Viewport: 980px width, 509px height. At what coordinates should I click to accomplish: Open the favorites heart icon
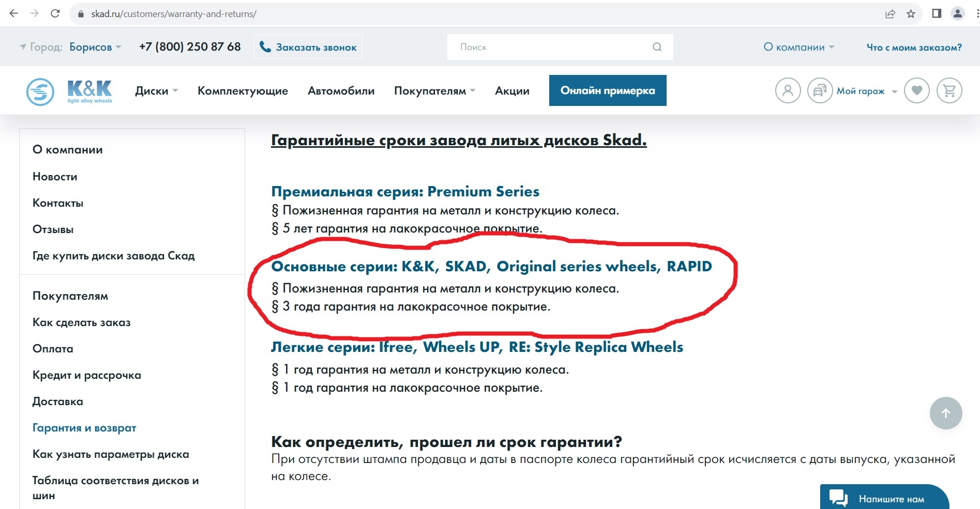(916, 91)
